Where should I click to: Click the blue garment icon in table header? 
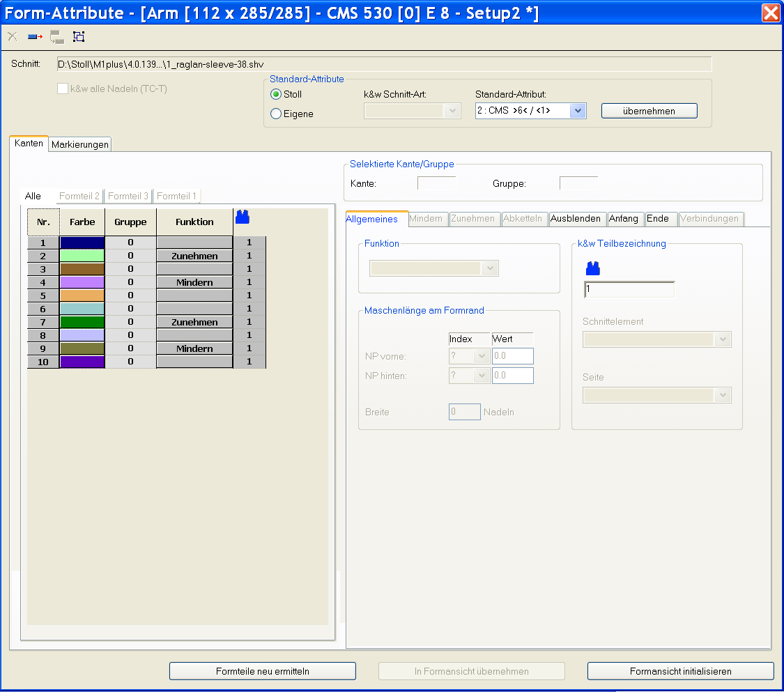pos(243,217)
